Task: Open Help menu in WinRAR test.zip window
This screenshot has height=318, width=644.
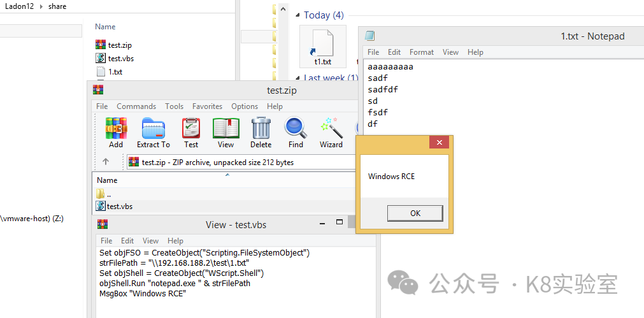Action: [x=275, y=106]
